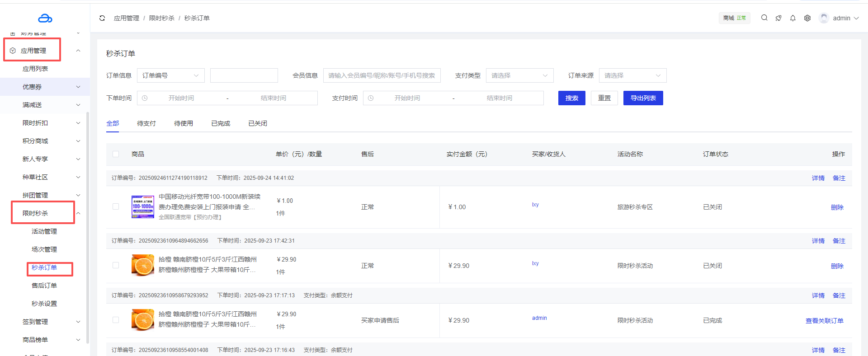Click the rocket icon in the header

778,18
